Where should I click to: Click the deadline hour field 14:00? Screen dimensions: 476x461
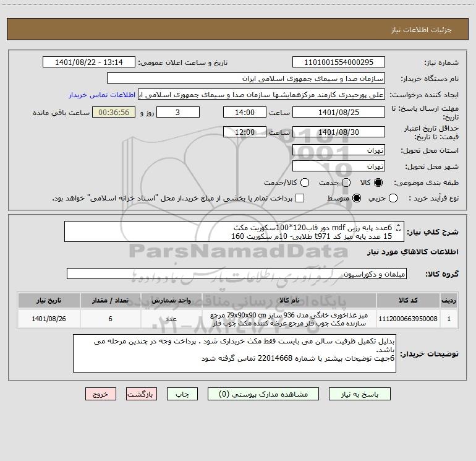(x=245, y=112)
